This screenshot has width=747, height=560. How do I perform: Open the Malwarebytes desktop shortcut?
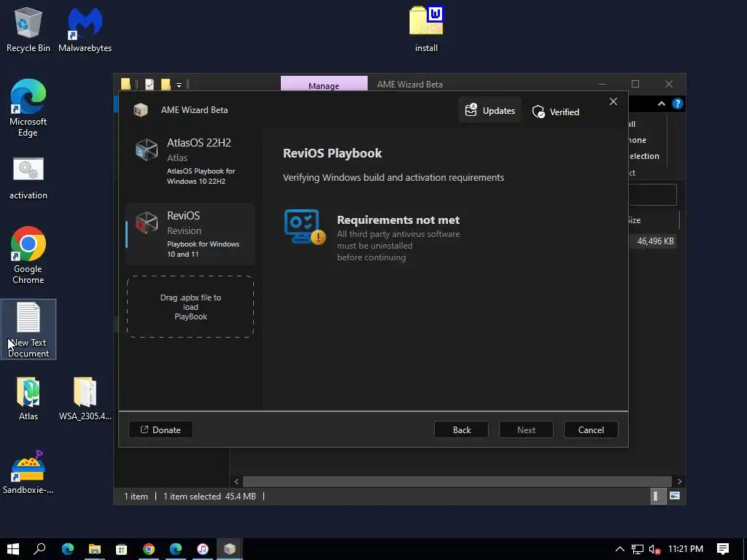[85, 29]
